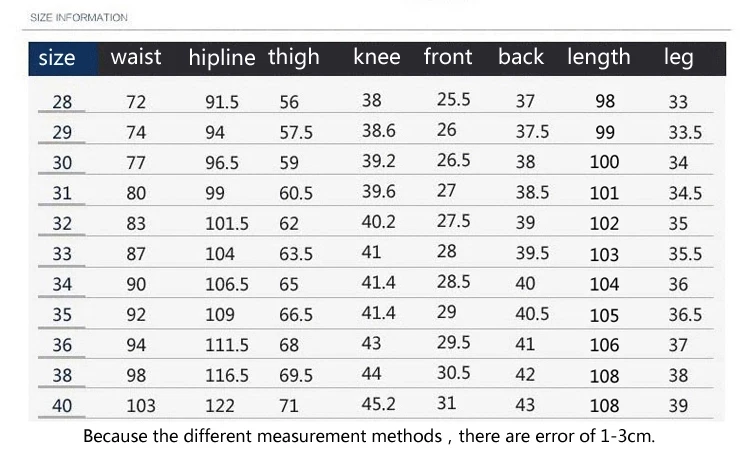The height and width of the screenshot is (463, 750).
Task: Click the SIZE INFORMATION heading
Action: pos(79,18)
